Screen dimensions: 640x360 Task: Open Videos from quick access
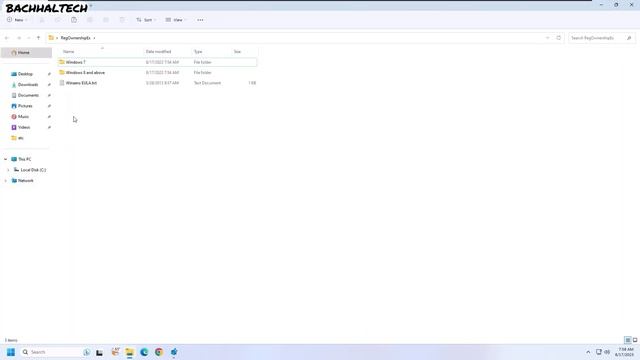point(24,127)
